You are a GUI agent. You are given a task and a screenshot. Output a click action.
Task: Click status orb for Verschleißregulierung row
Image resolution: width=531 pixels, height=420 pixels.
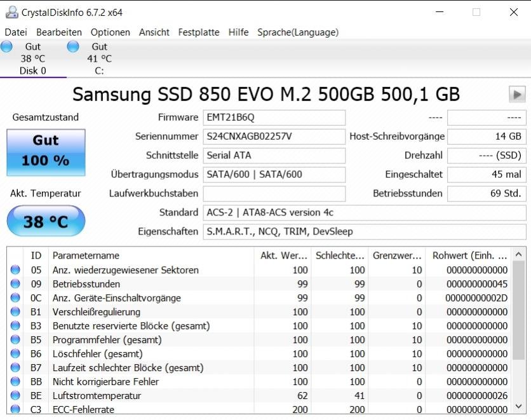pos(15,311)
